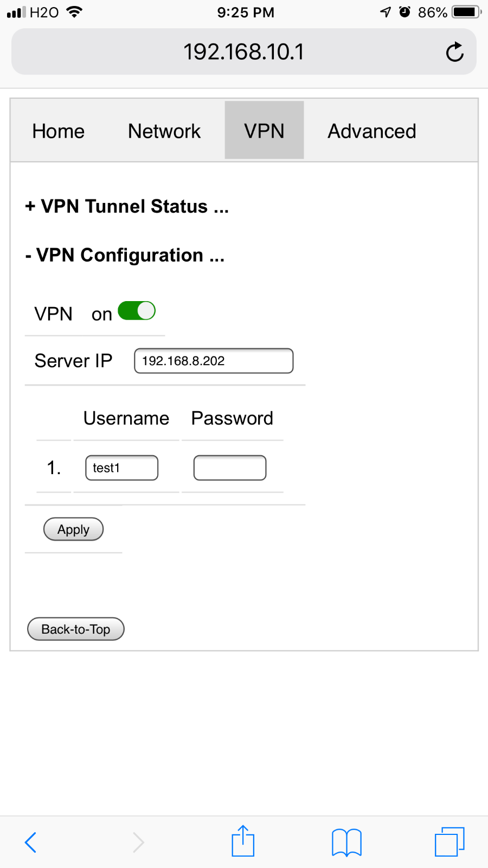This screenshot has width=488, height=868.
Task: Open the Network tab
Action: point(164,131)
